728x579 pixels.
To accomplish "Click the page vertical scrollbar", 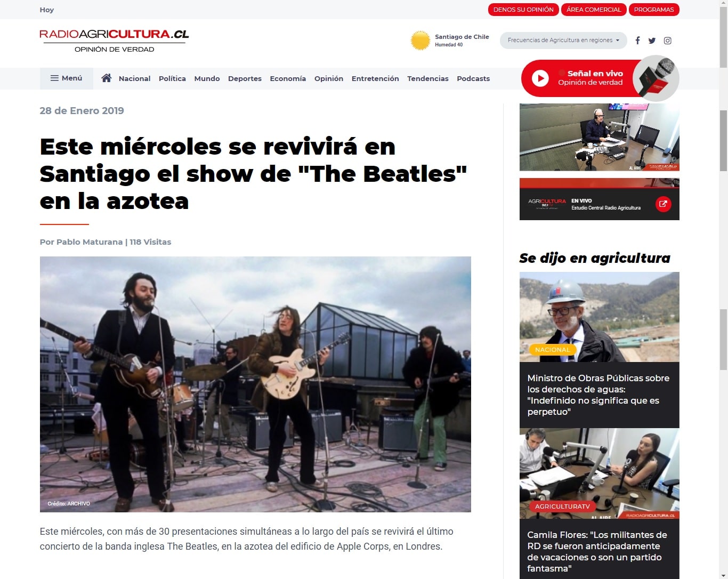I will [x=723, y=289].
